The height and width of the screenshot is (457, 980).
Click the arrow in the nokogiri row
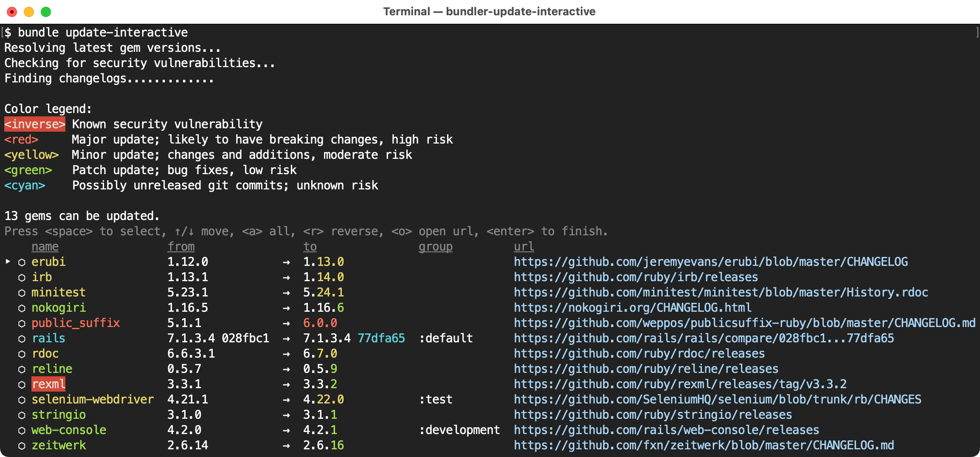tap(286, 308)
